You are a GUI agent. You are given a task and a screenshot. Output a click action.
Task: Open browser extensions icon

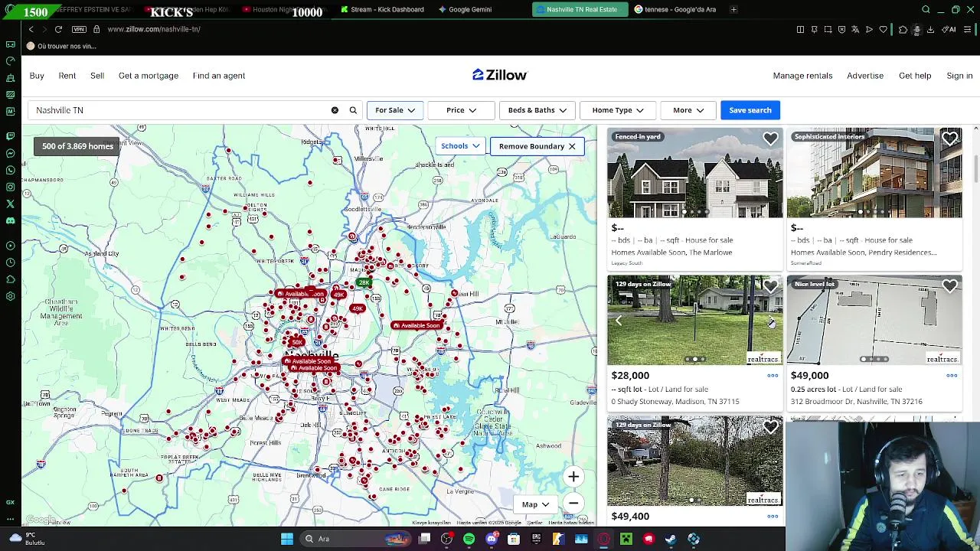903,29
